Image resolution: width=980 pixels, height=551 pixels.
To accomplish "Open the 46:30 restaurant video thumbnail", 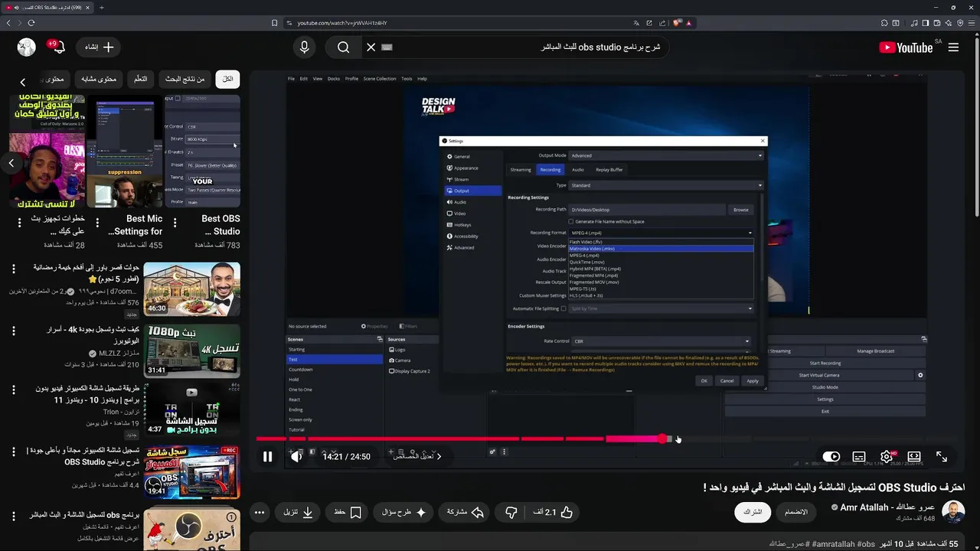I will pyautogui.click(x=191, y=289).
